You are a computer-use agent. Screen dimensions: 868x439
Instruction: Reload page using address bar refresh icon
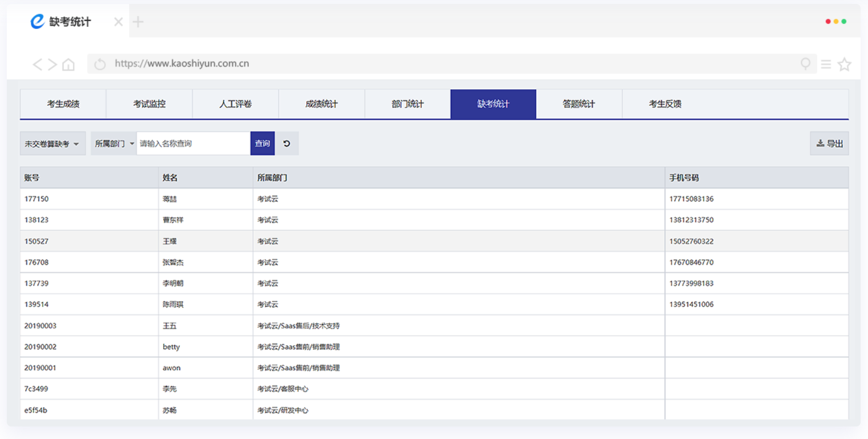pyautogui.click(x=100, y=64)
